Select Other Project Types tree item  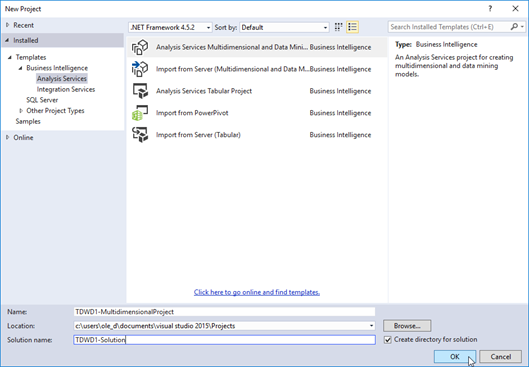(x=55, y=111)
